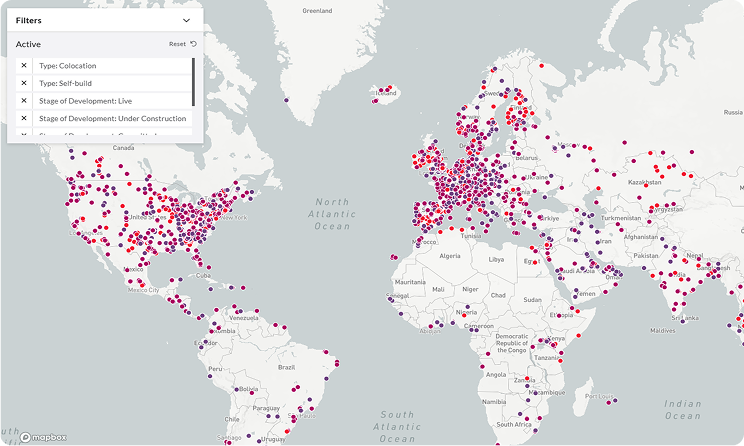Click the South Atlantic Ocean label
744x446 pixels.
tap(397, 427)
